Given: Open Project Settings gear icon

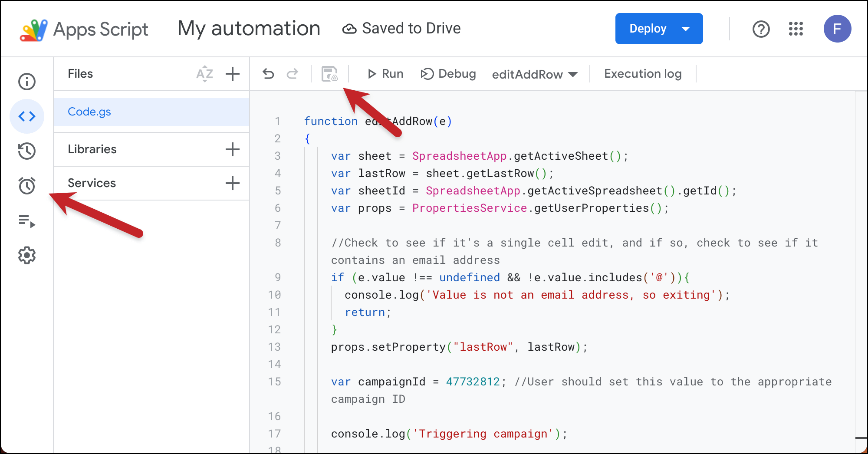Looking at the screenshot, I should pyautogui.click(x=27, y=256).
